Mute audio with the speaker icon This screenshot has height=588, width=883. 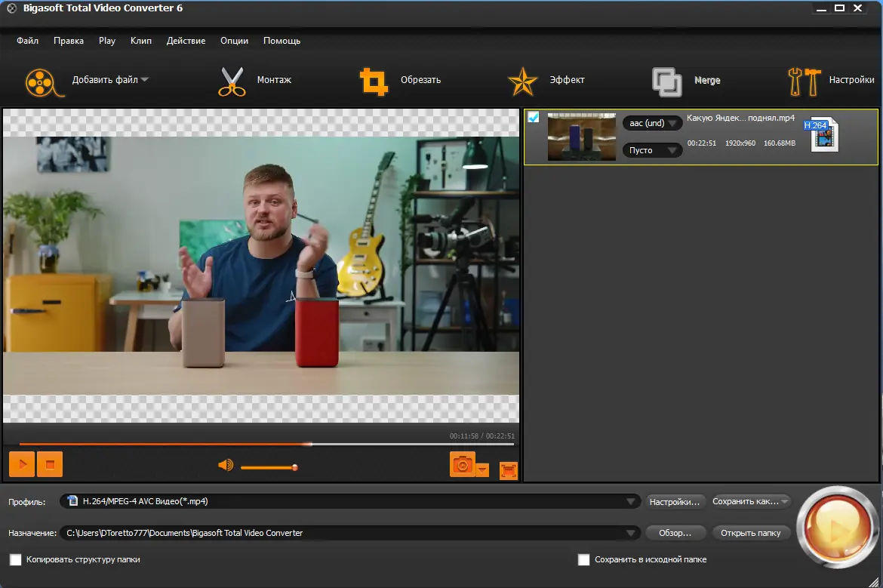[225, 465]
